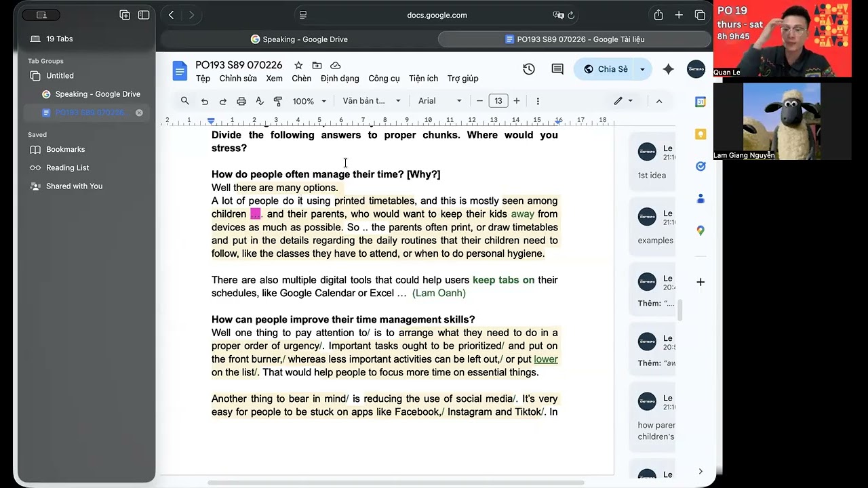Viewport: 868px width, 488px height.
Task: Toggle the Safari sidebar
Action: point(144,15)
